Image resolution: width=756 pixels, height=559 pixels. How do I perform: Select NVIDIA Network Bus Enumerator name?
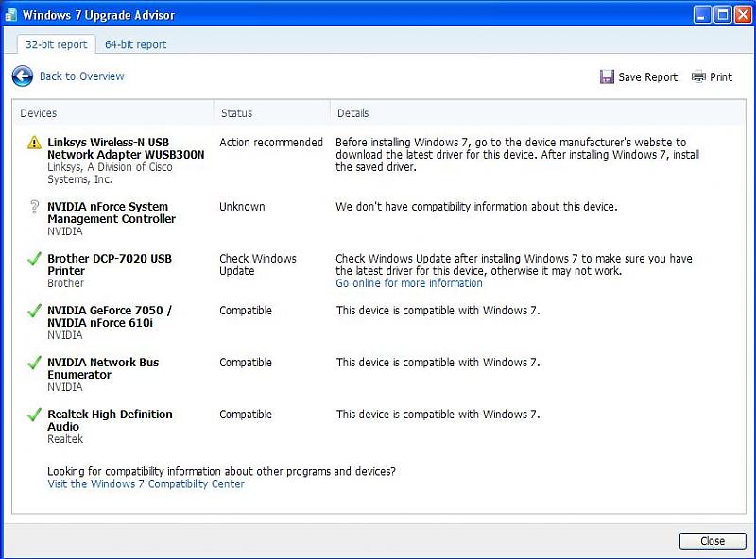click(x=103, y=368)
